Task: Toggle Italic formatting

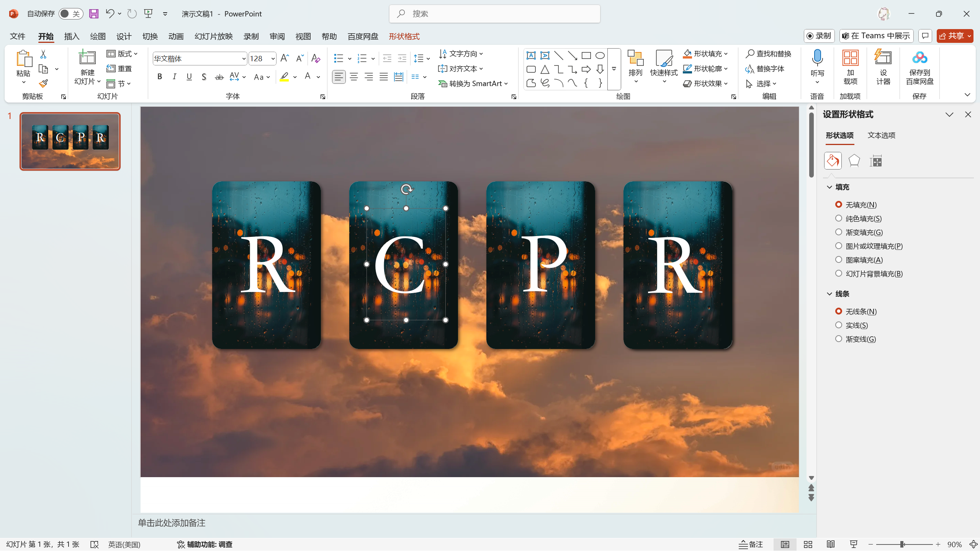Action: [175, 77]
